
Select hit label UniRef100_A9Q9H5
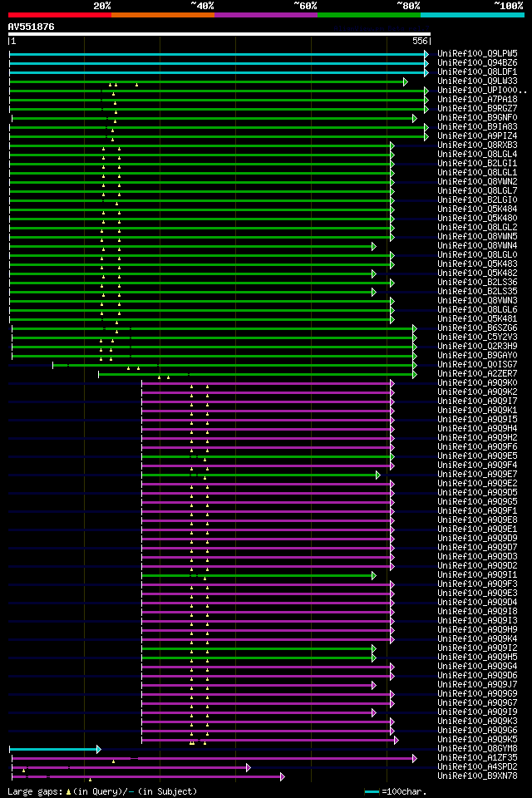(x=477, y=658)
